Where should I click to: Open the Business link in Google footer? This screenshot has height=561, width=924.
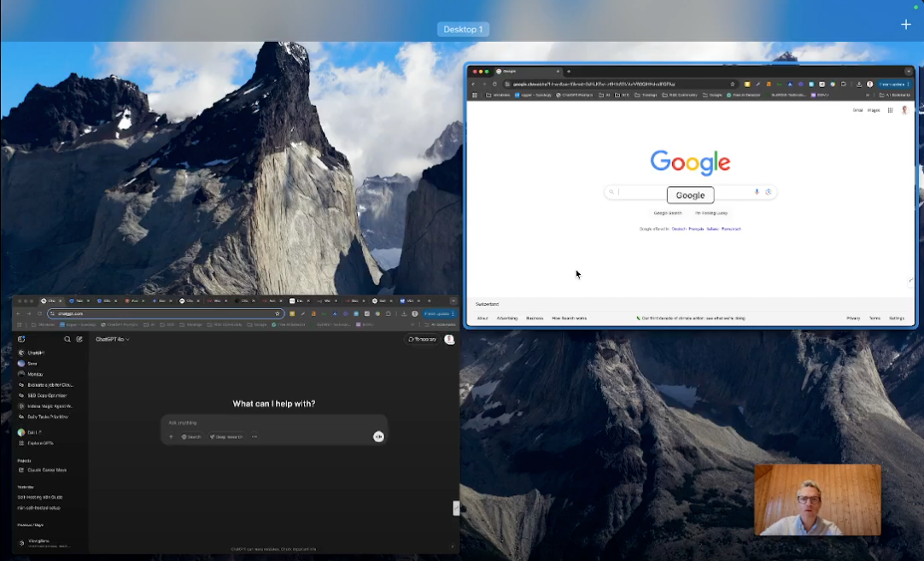click(x=535, y=318)
